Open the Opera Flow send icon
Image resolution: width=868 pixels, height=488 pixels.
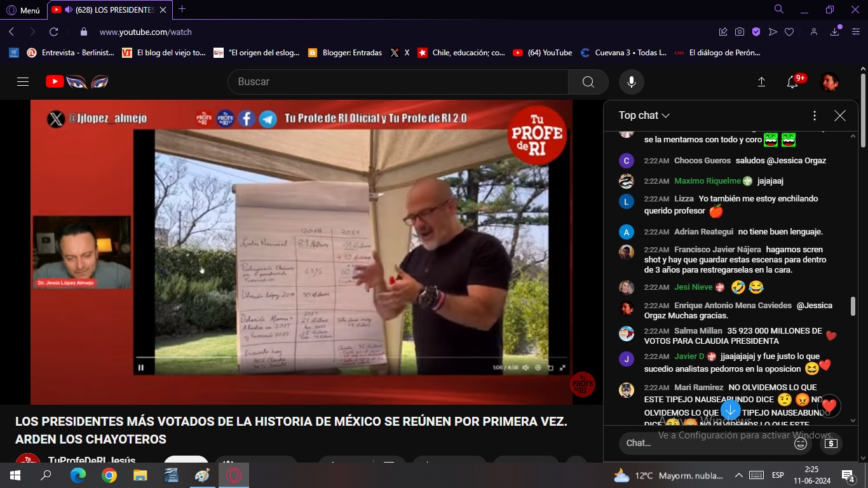click(773, 32)
